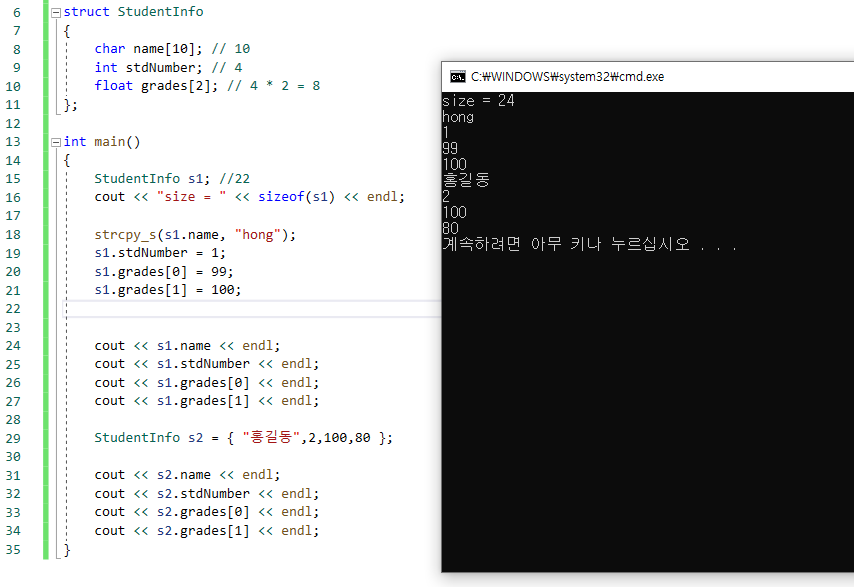Click 'sizeof(s1)' expression on line 16
Image resolution: width=854 pixels, height=587 pixels.
[x=296, y=197]
